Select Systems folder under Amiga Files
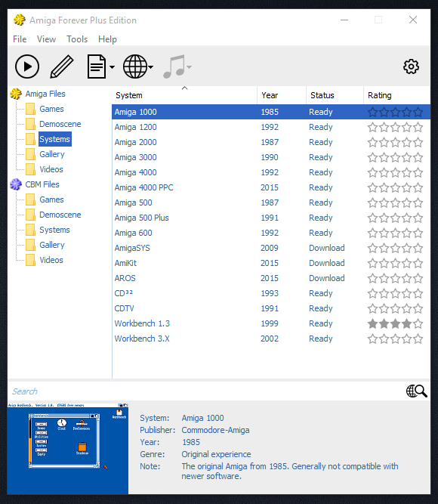Image resolution: width=438 pixels, height=504 pixels. pyautogui.click(x=54, y=139)
